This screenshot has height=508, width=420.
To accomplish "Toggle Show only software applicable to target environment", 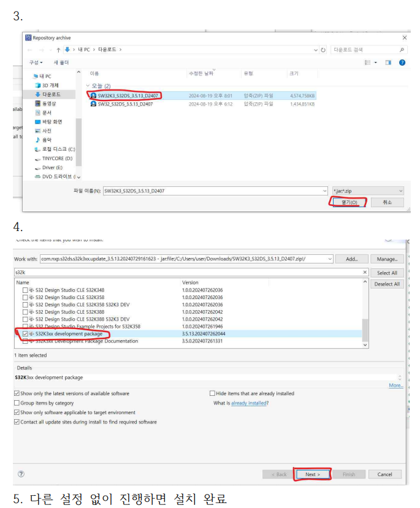I will tap(17, 412).
